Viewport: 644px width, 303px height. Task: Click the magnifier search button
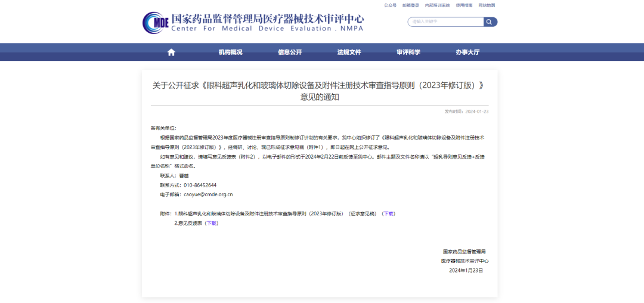pos(490,22)
